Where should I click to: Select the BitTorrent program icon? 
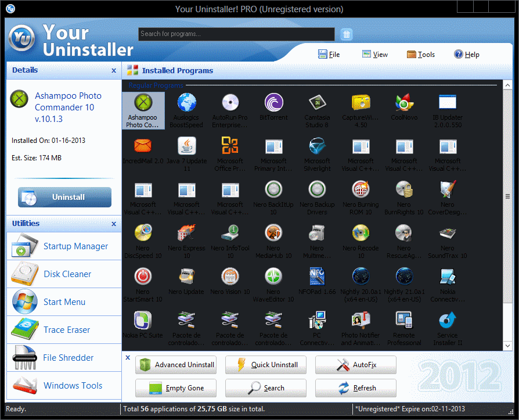coord(273,103)
